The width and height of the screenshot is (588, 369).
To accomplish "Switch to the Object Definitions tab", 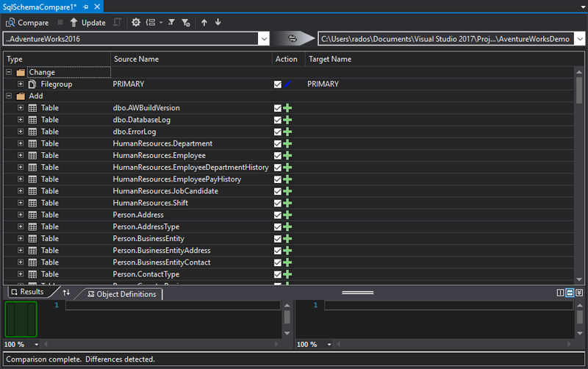I will [122, 294].
